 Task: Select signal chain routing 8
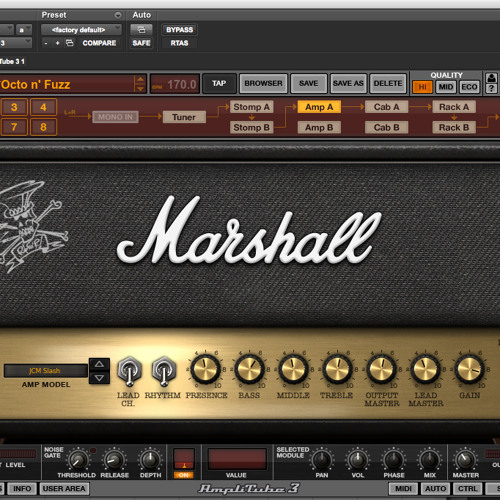point(43,127)
